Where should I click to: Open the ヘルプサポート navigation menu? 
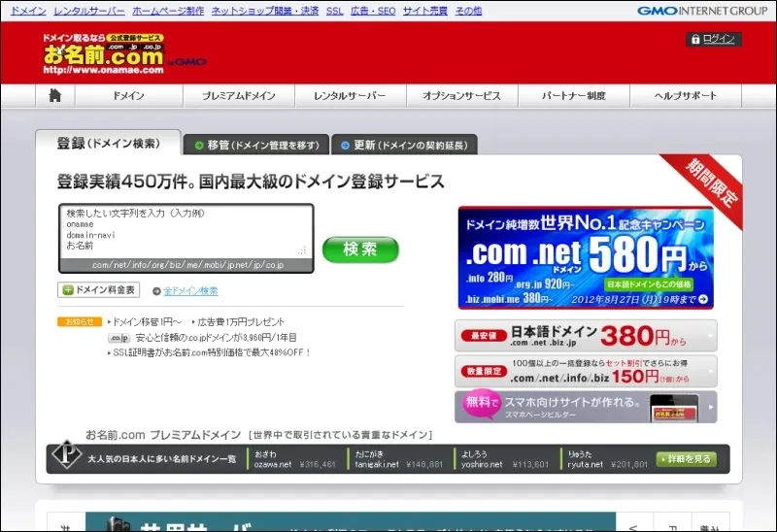[x=686, y=95]
